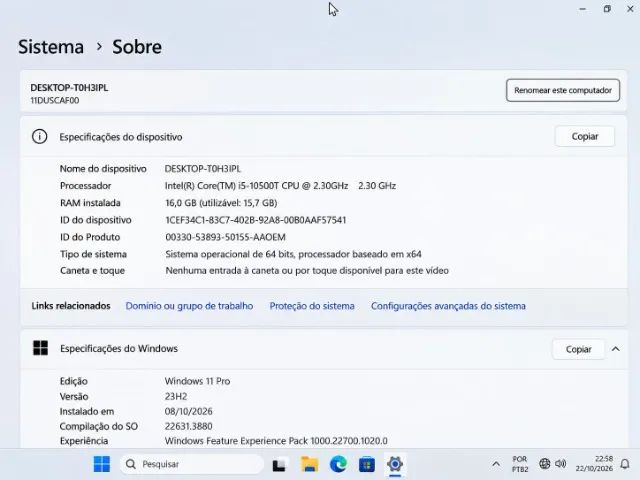Click the Pesquisar search box
This screenshot has height=480, width=640.
(x=192, y=464)
